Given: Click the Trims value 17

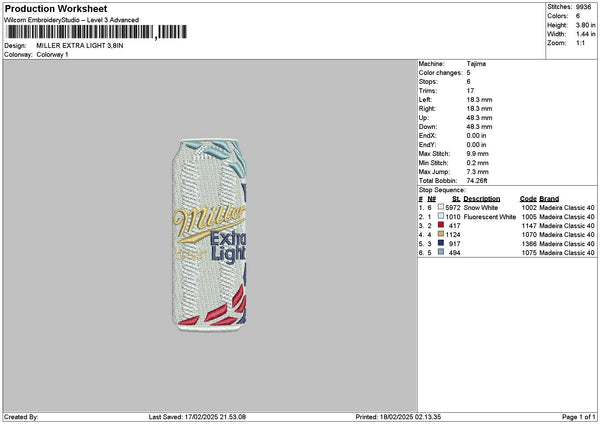Looking at the screenshot, I should tap(470, 91).
